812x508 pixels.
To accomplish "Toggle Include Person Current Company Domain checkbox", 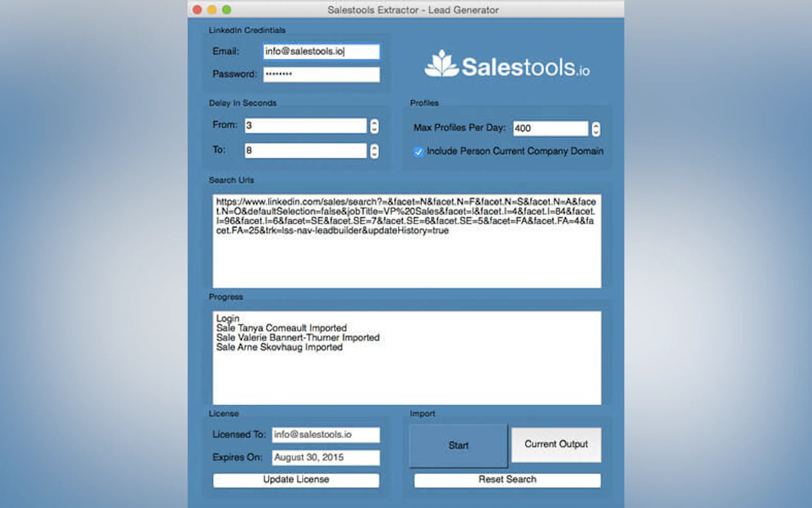I will 418,152.
